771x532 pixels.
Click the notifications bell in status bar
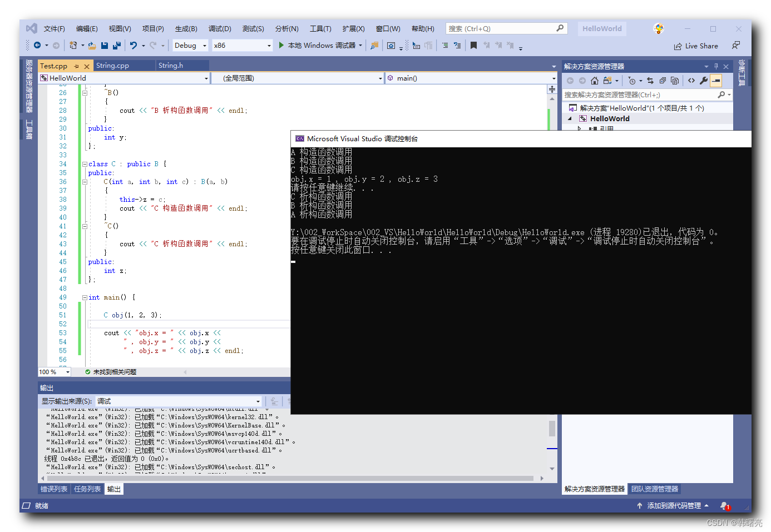click(724, 506)
